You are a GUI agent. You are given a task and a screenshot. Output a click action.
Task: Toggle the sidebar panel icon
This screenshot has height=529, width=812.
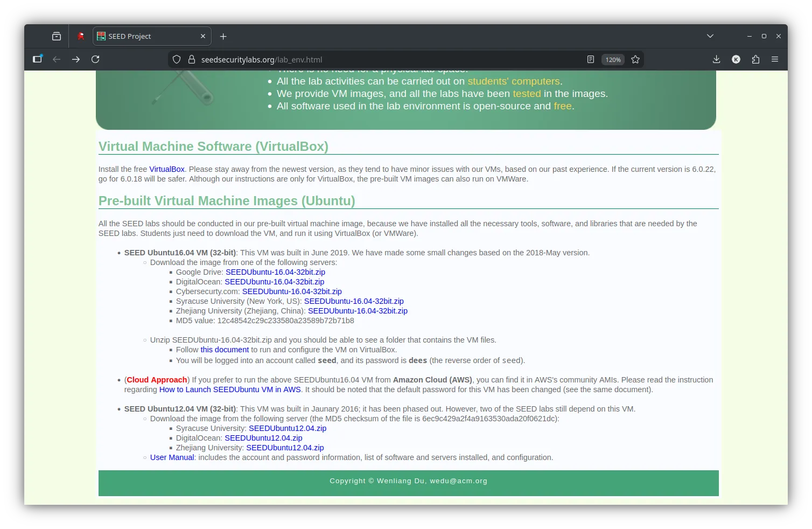tap(37, 59)
